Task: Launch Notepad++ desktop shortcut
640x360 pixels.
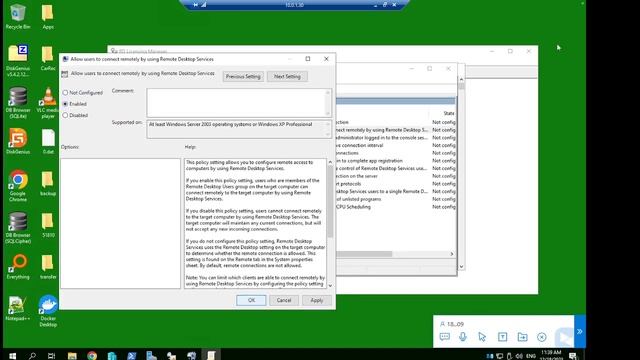Action: [x=18, y=308]
